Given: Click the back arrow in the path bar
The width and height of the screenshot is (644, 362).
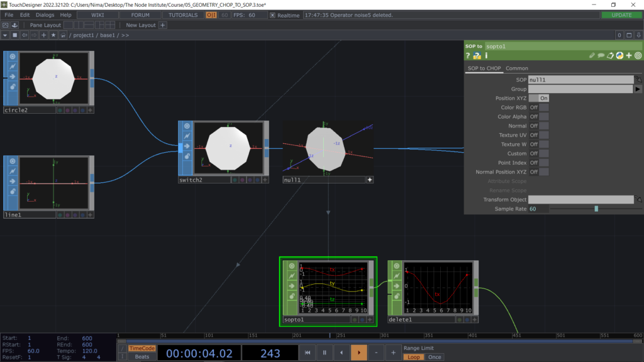Looking at the screenshot, I should [x=25, y=35].
